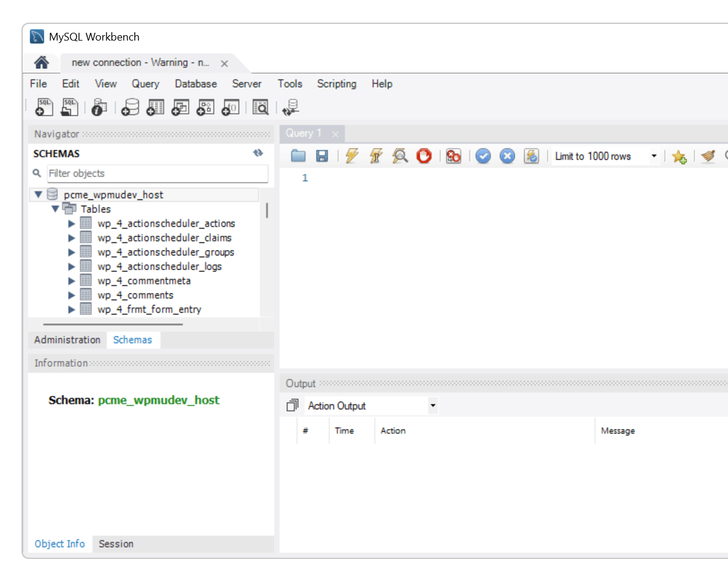728x584 pixels.
Task: Click the Message column header in Output
Action: [x=618, y=431]
